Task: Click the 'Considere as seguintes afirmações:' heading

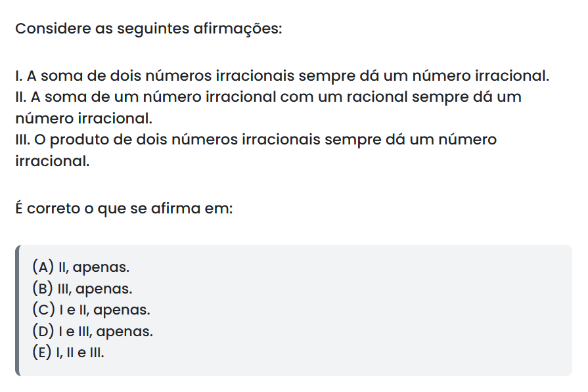Action: coord(148,30)
